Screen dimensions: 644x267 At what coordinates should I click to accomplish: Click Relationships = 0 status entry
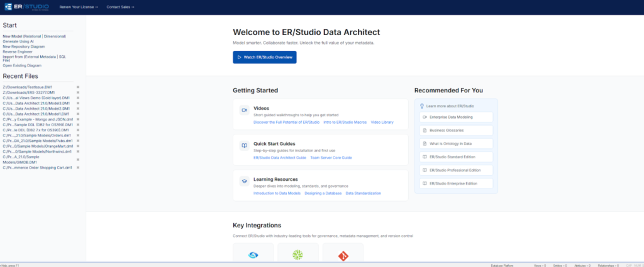click(x=608, y=265)
